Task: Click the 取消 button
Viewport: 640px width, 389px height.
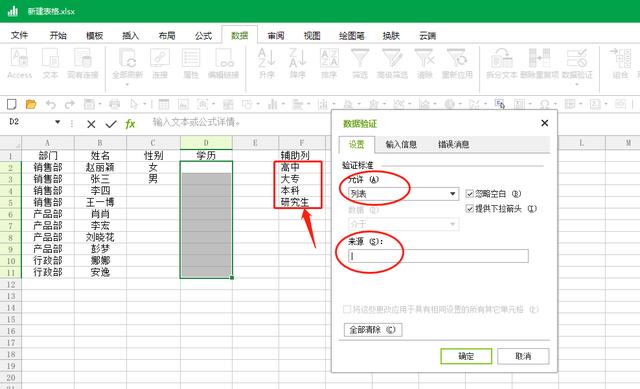Action: 523,356
